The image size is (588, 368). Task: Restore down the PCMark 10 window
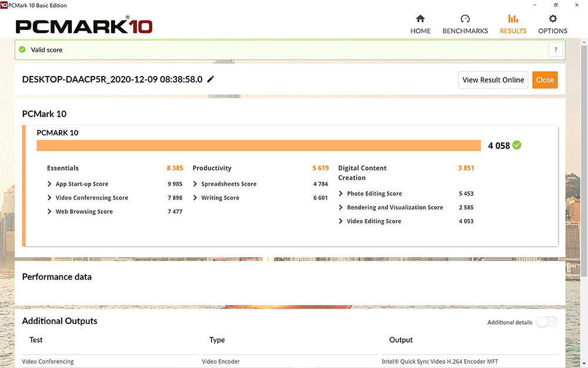click(556, 5)
